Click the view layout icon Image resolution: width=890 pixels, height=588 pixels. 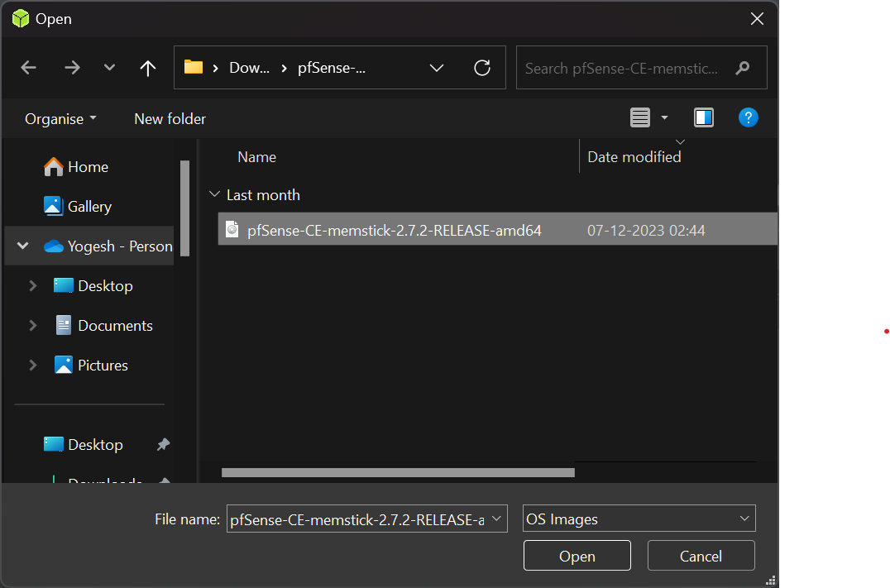(640, 117)
